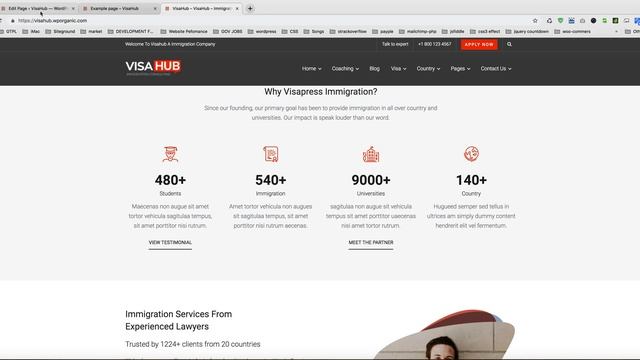Bookmark this page with the star icon

[x=535, y=20]
